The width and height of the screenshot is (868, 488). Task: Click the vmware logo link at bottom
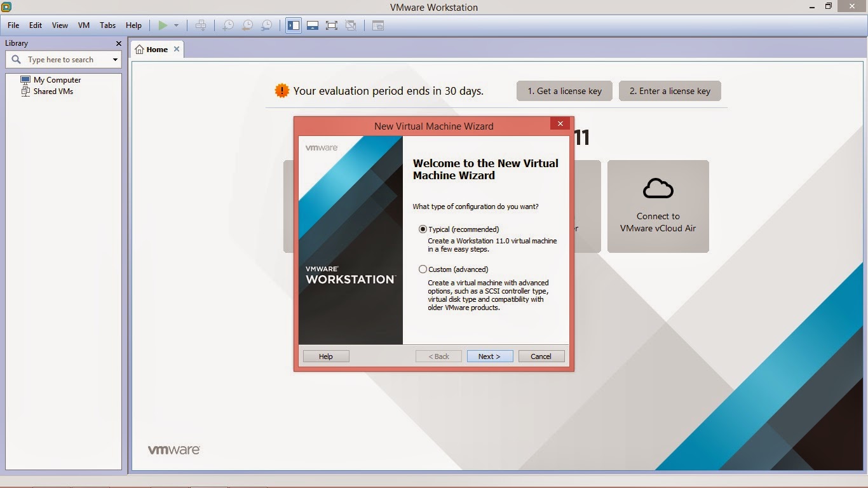click(174, 450)
